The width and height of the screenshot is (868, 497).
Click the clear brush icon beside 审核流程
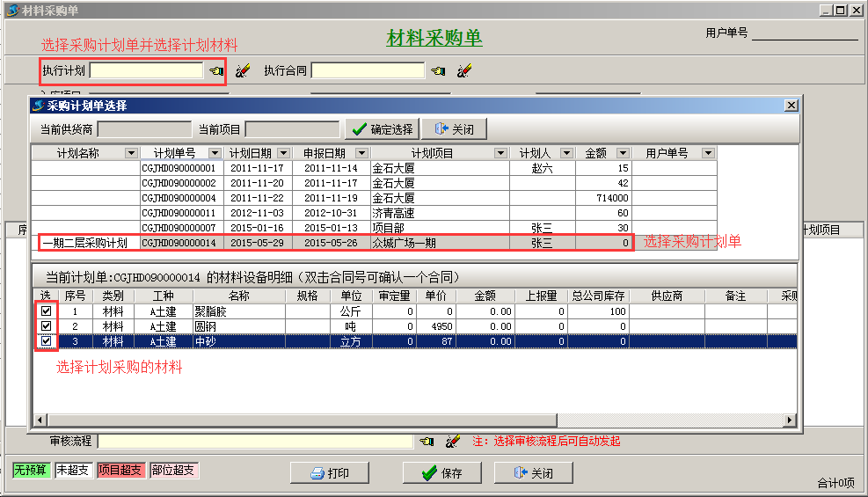click(453, 441)
